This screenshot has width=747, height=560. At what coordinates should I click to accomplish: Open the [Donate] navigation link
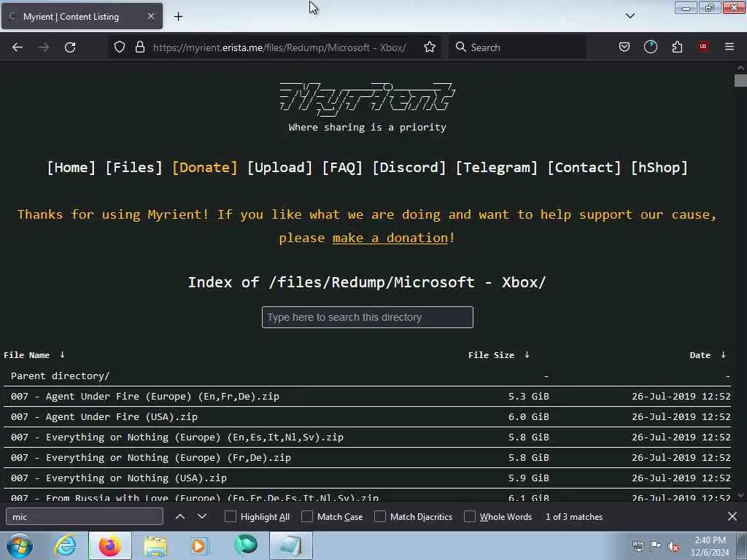click(205, 168)
